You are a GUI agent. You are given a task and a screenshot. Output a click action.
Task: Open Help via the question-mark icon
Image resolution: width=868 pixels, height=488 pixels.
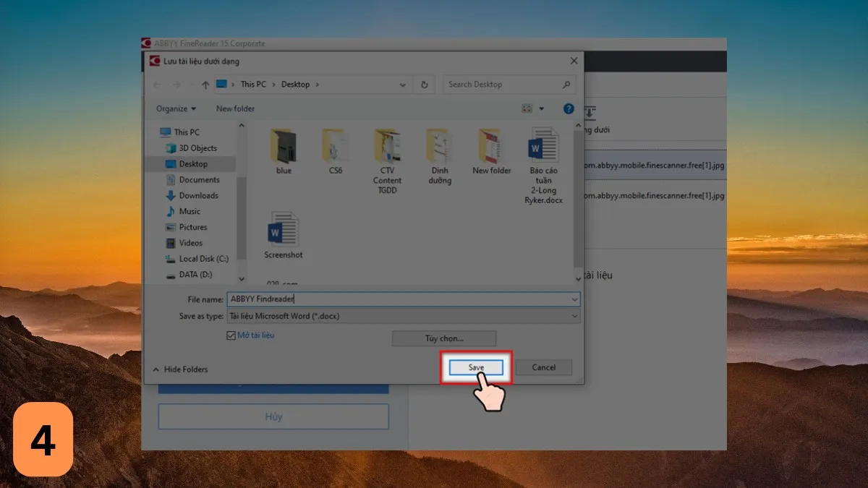coord(569,108)
